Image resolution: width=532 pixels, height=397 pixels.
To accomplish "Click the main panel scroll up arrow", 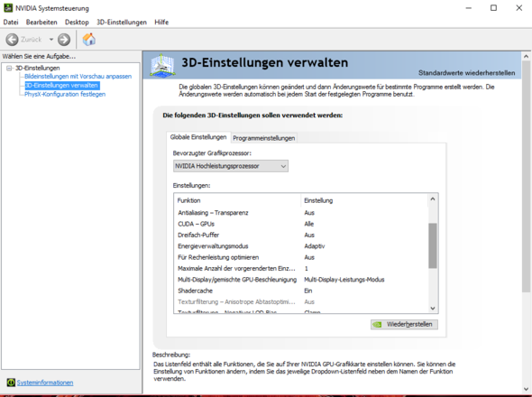I will coord(526,56).
